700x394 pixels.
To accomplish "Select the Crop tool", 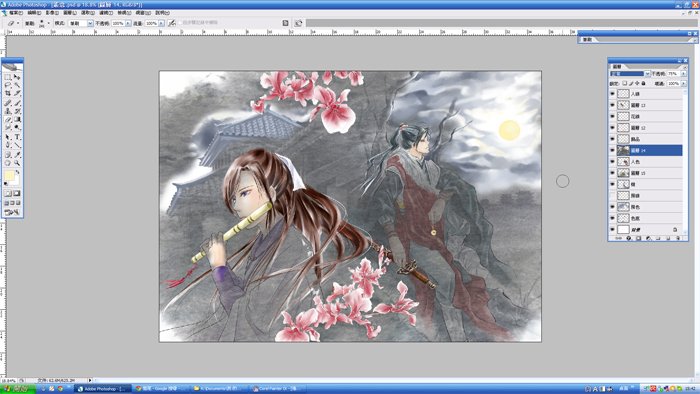I will [8, 93].
